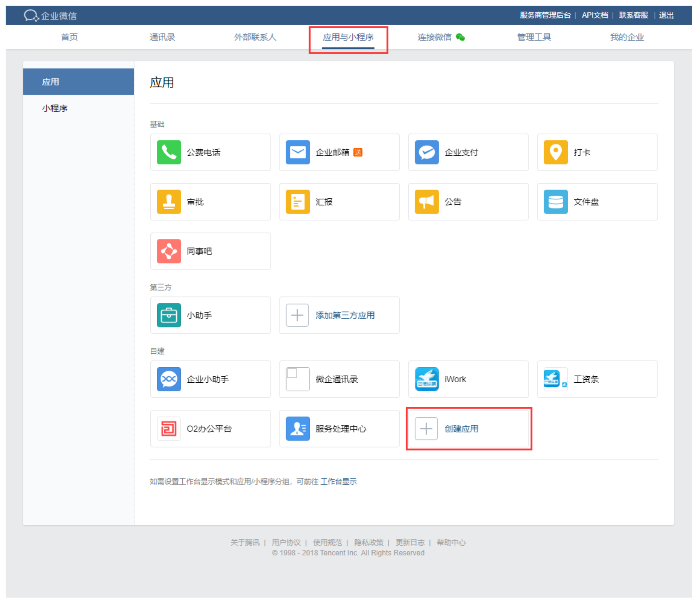Switch to the 通讯录 tab
700x601 pixels.
[x=162, y=37]
